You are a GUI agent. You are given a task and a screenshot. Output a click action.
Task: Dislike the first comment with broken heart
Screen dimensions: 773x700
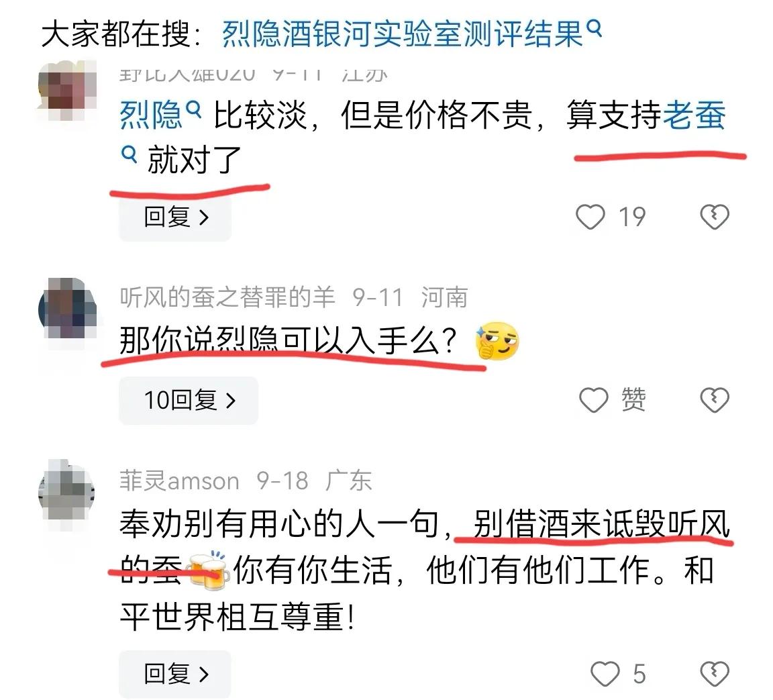(715, 217)
